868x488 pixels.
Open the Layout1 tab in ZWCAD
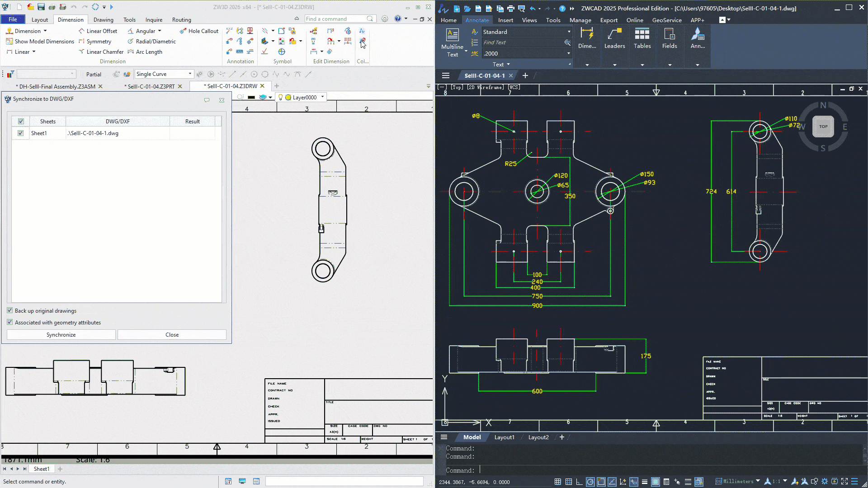point(504,437)
